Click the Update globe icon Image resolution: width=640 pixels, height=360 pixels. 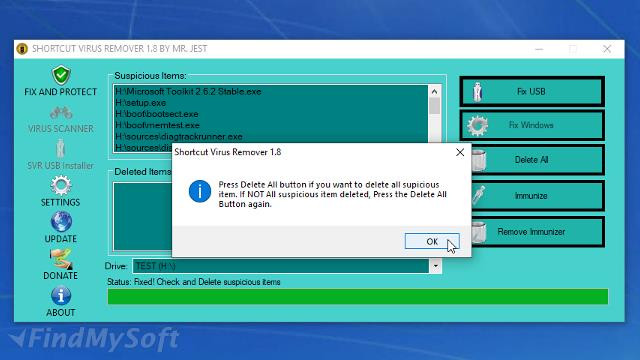click(61, 222)
